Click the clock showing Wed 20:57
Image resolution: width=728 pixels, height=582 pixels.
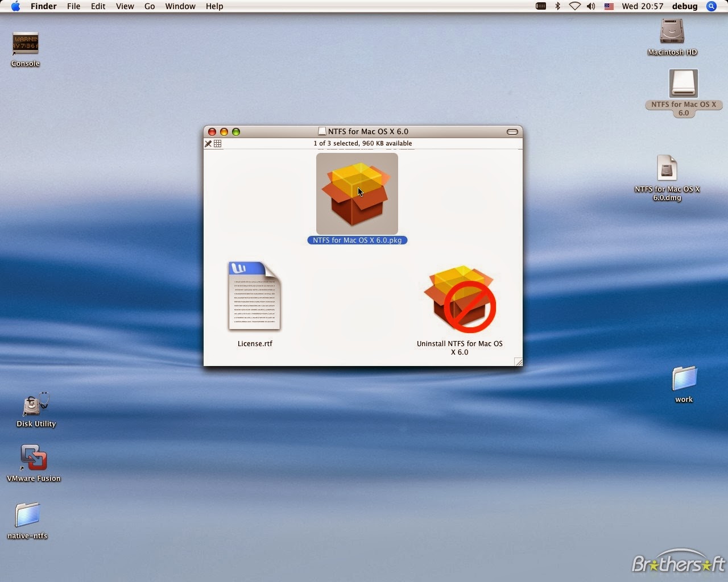(642, 6)
